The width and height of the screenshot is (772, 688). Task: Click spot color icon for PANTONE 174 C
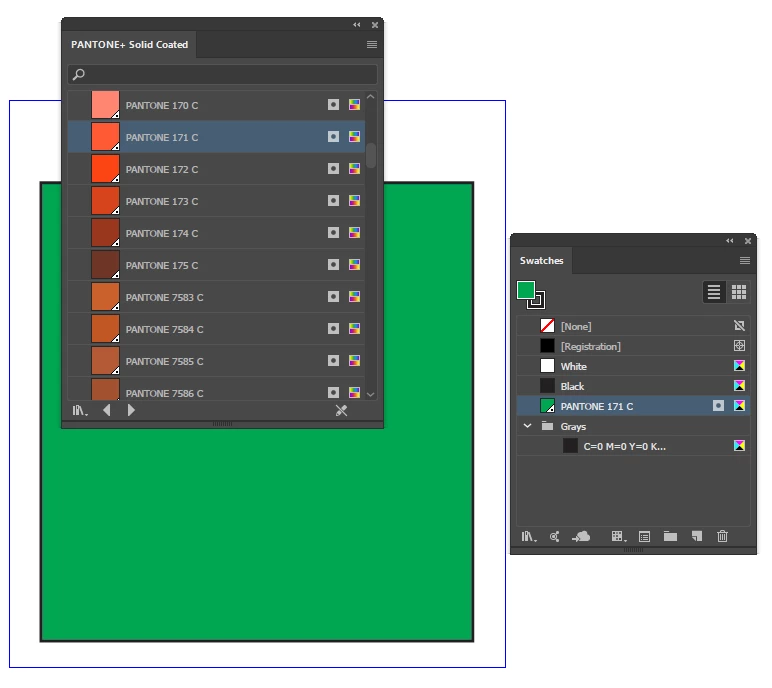coord(333,232)
